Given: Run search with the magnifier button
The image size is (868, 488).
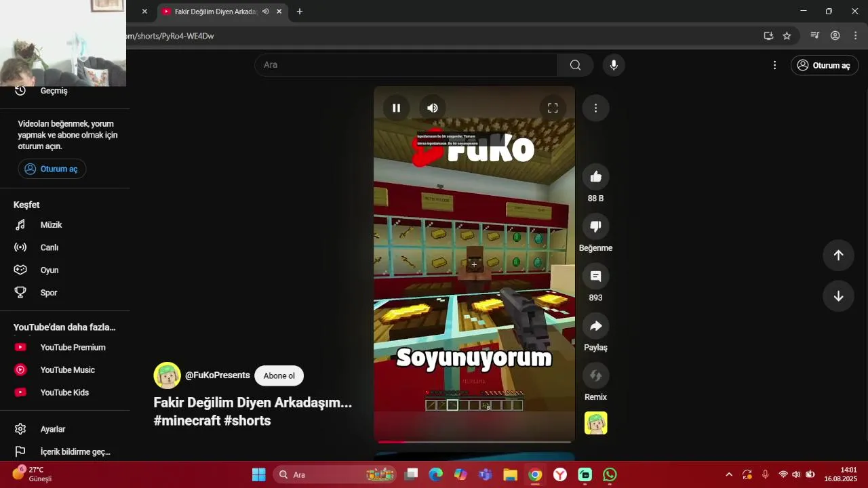Looking at the screenshot, I should [575, 65].
